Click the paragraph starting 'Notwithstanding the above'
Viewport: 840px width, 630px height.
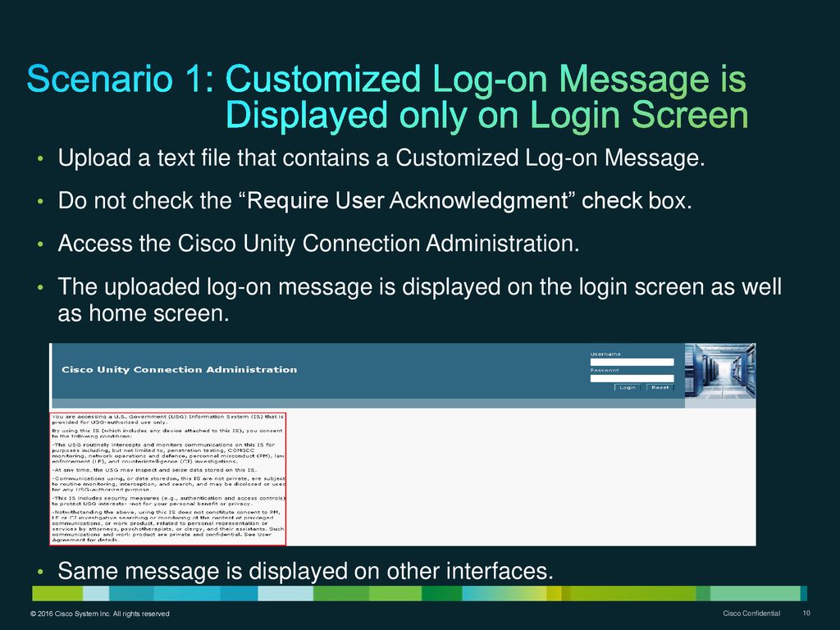click(x=167, y=526)
